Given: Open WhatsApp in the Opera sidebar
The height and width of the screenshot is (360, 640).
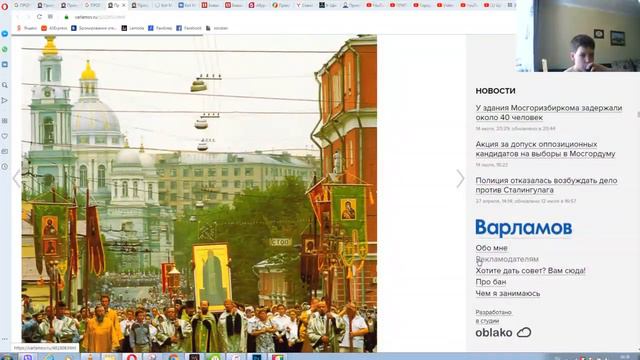Looking at the screenshot, I should click(x=5, y=49).
